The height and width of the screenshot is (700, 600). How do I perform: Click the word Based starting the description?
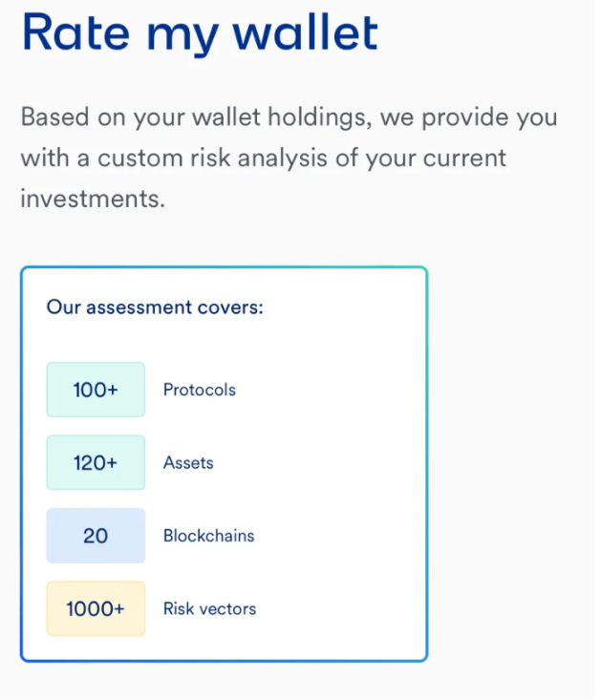(55, 117)
